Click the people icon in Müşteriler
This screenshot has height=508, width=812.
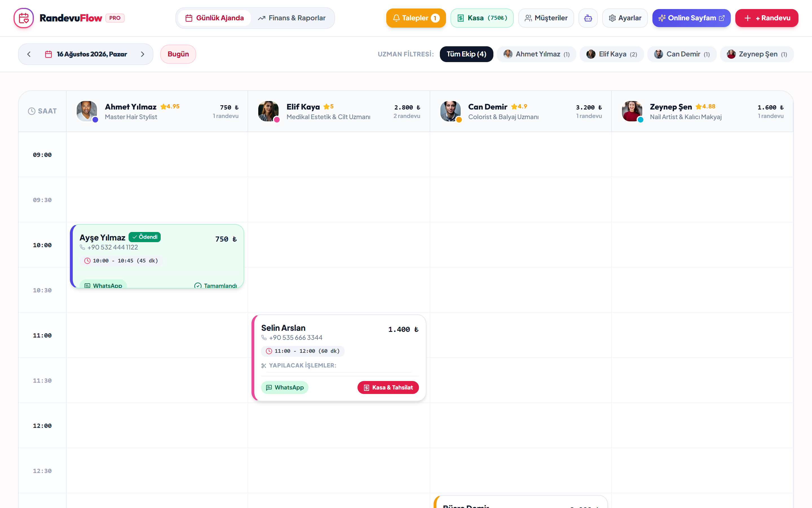click(x=528, y=18)
